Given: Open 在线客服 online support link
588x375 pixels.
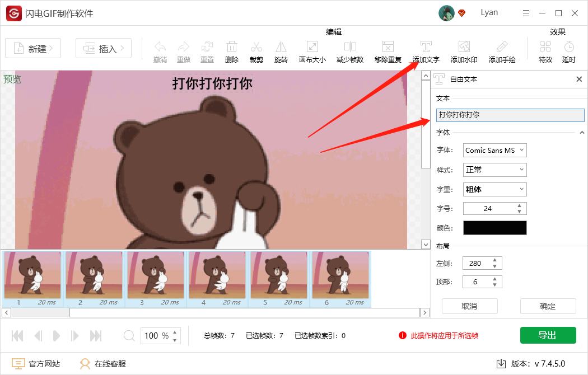Looking at the screenshot, I should coord(102,364).
